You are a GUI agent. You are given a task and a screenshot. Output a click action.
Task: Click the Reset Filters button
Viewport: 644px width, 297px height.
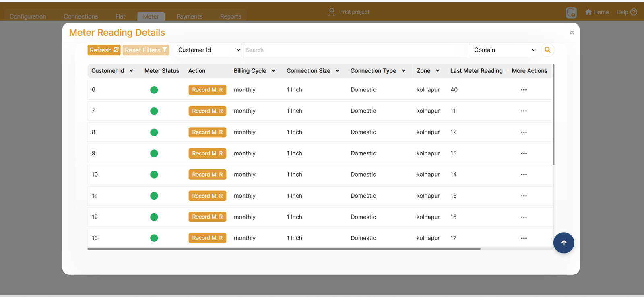point(146,50)
